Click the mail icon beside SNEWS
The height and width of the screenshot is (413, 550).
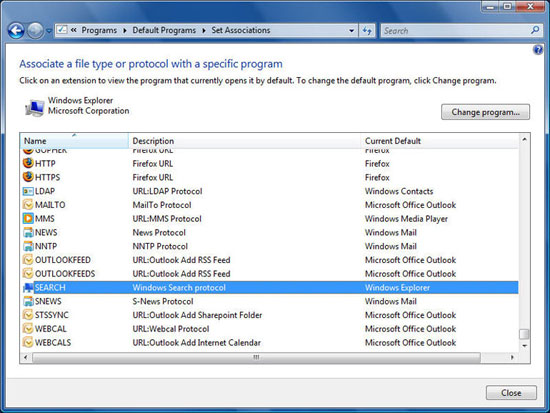(28, 301)
